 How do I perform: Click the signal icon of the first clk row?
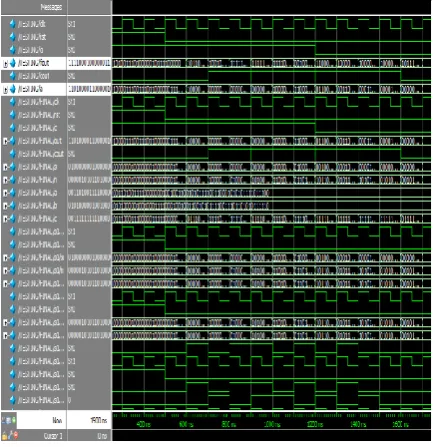(13, 24)
